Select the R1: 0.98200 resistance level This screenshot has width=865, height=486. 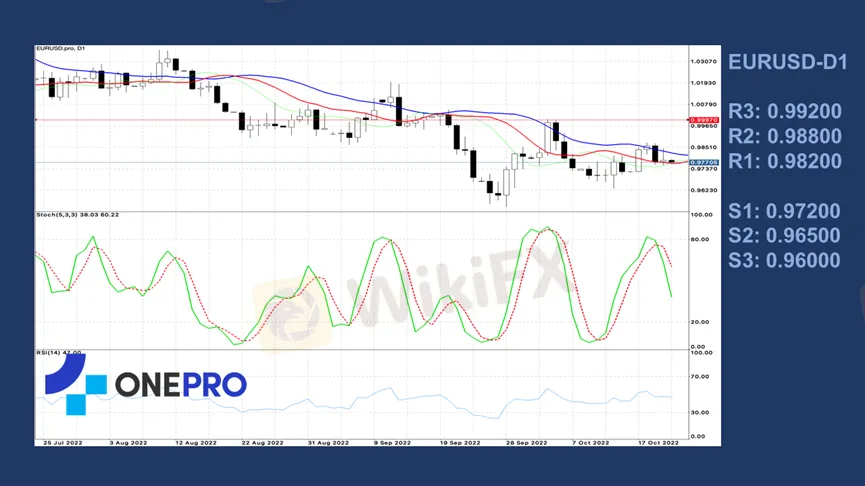784,161
